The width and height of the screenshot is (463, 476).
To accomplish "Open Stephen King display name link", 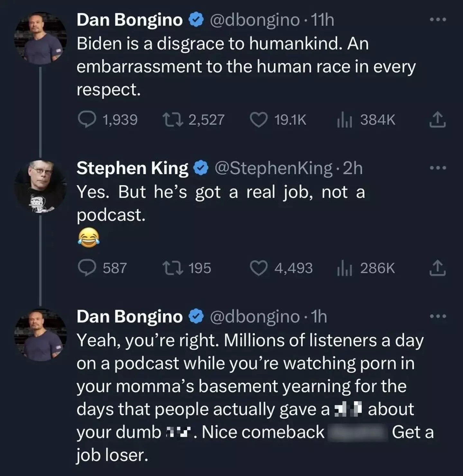I will coord(132,168).
